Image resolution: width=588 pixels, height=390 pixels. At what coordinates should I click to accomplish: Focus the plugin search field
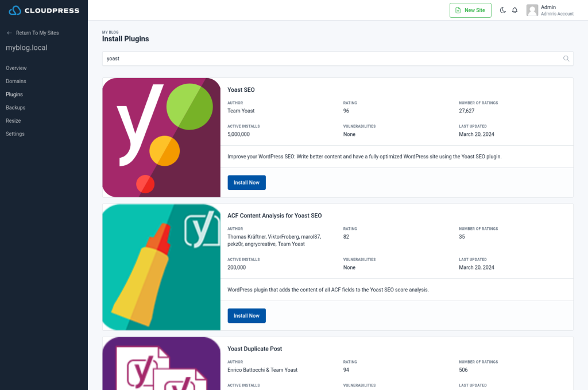338,58
